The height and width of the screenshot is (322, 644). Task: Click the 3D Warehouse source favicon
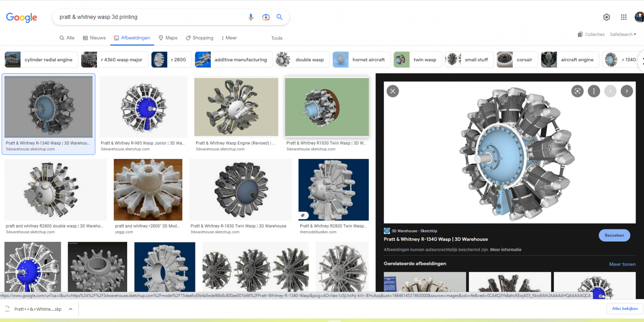387,231
